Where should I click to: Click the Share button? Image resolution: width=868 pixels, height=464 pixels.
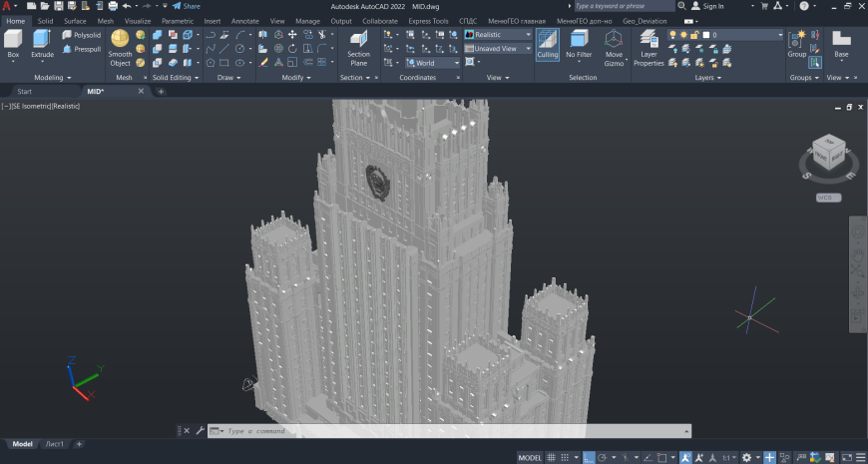pyautogui.click(x=187, y=6)
